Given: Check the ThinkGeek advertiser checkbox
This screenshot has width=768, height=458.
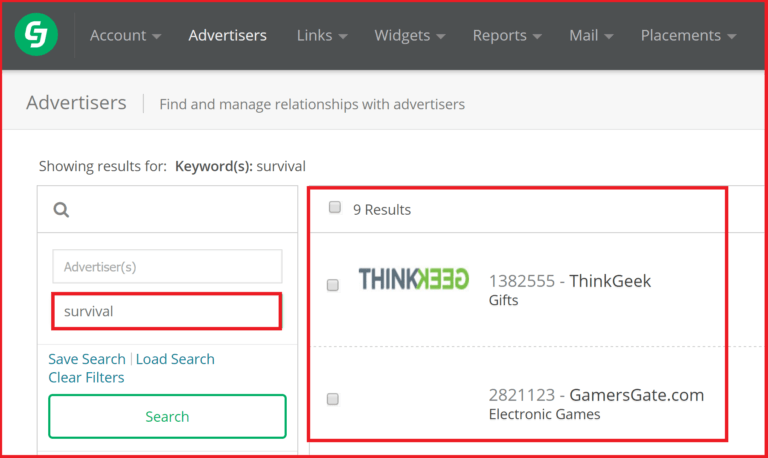Looking at the screenshot, I should click(x=333, y=285).
